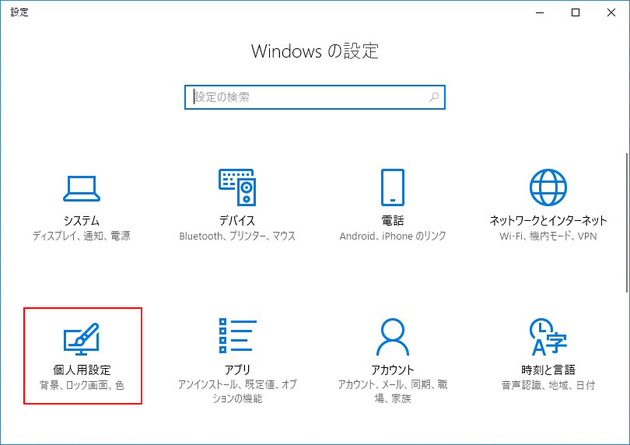Click the 時刻と言語 label
This screenshot has width=630, height=445.
pyautogui.click(x=548, y=370)
